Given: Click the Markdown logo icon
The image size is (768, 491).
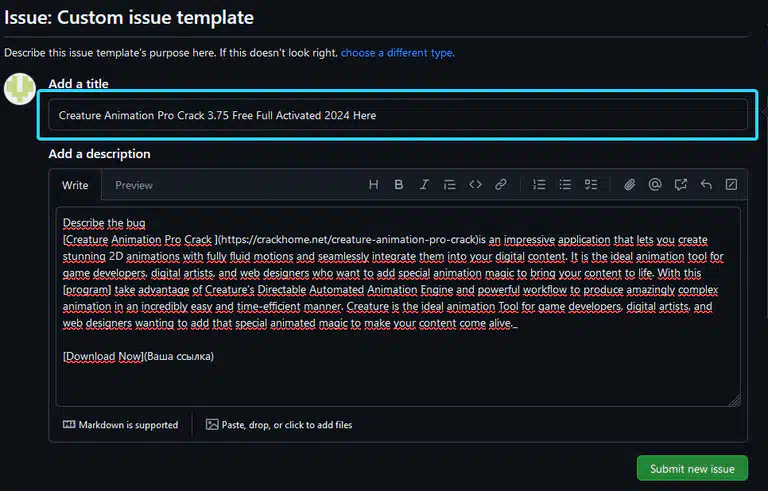Looking at the screenshot, I should 69,424.
